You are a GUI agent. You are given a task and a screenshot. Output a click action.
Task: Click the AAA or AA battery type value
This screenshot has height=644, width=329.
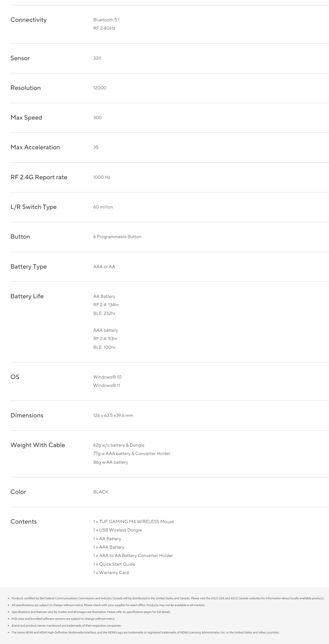click(104, 267)
